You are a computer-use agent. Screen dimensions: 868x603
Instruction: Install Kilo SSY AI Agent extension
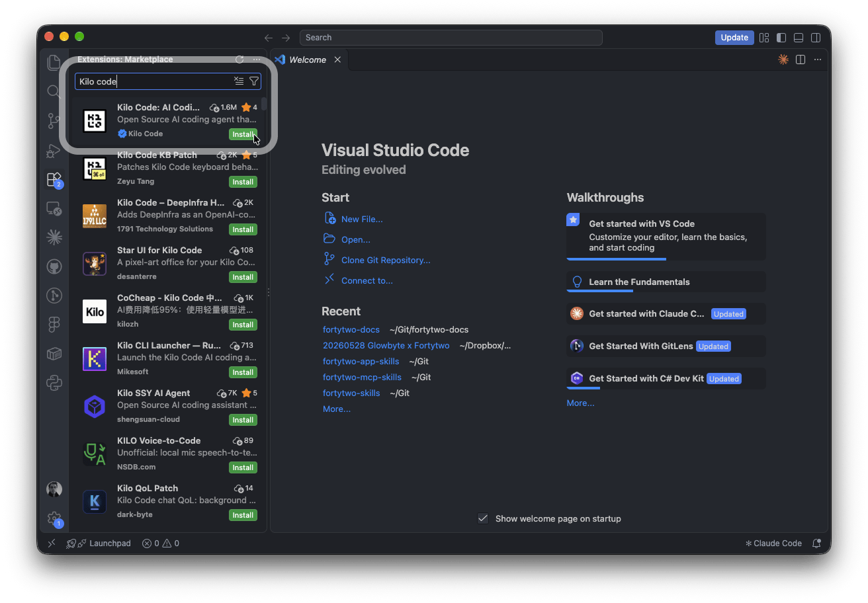(243, 420)
